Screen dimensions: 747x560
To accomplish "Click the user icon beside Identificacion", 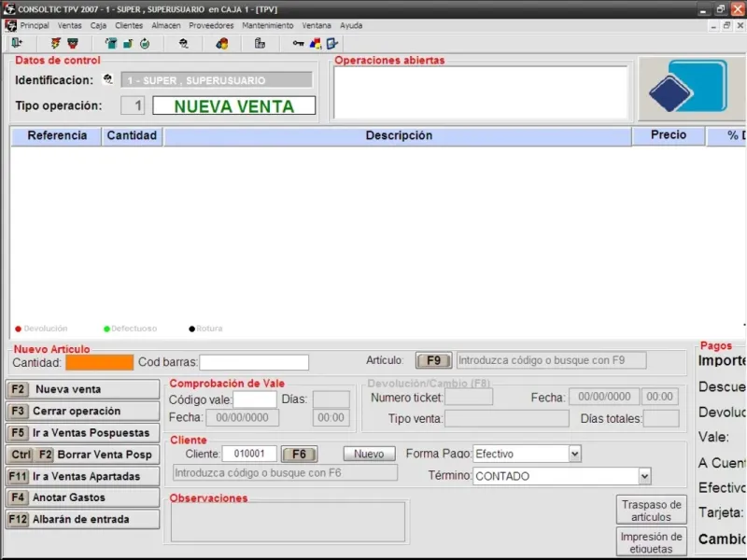I will tap(108, 79).
